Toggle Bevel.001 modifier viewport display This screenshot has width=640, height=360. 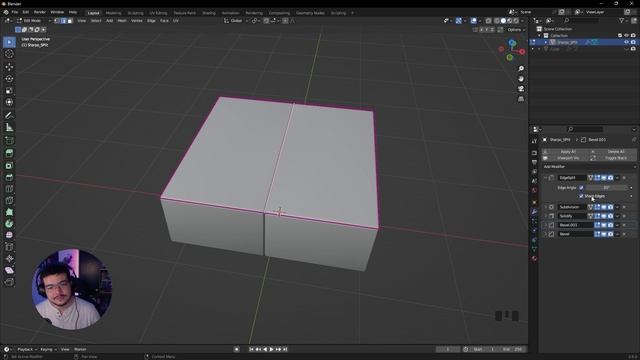pyautogui.click(x=604, y=225)
